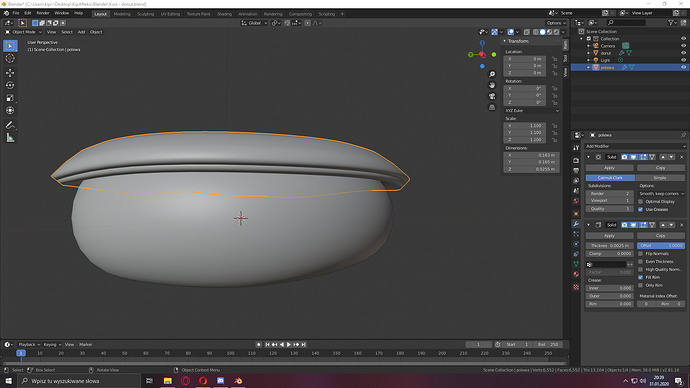Select the Measure ruler tool
This screenshot has height=388, width=690.
(10, 138)
